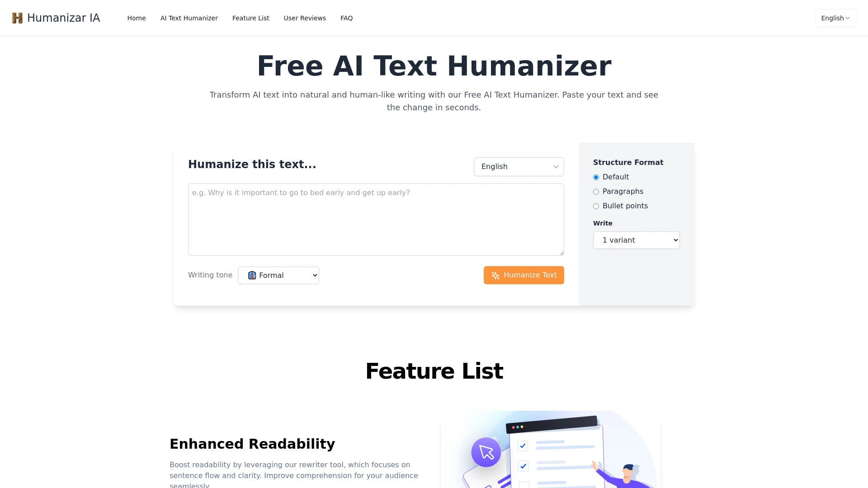The height and width of the screenshot is (488, 868).
Task: Select the Paragraphs structure format
Action: click(596, 191)
